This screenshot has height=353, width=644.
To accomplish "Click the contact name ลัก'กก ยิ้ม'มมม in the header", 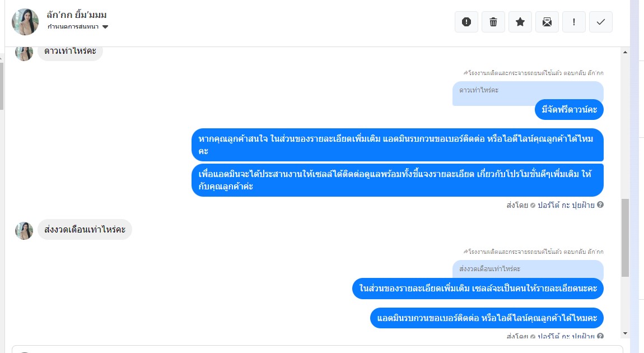I will pyautogui.click(x=76, y=15).
